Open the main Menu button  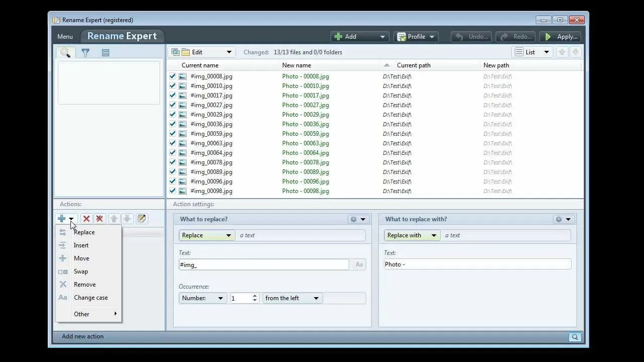pos(65,37)
